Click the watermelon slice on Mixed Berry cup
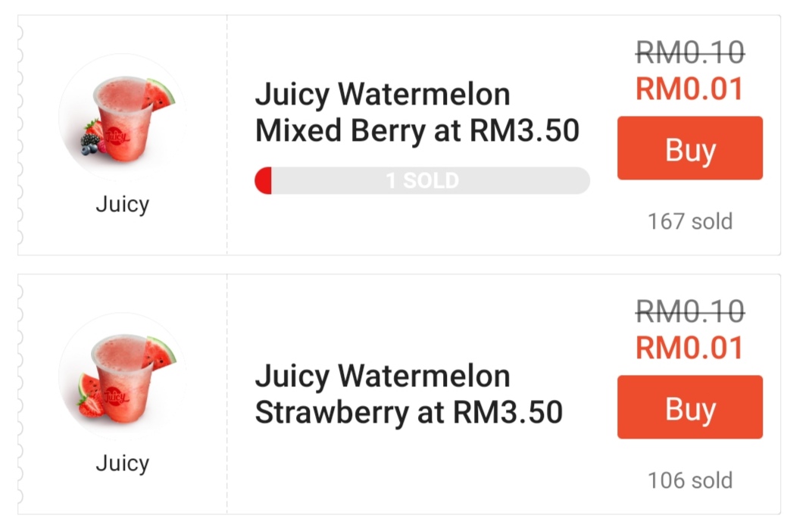 [x=161, y=93]
